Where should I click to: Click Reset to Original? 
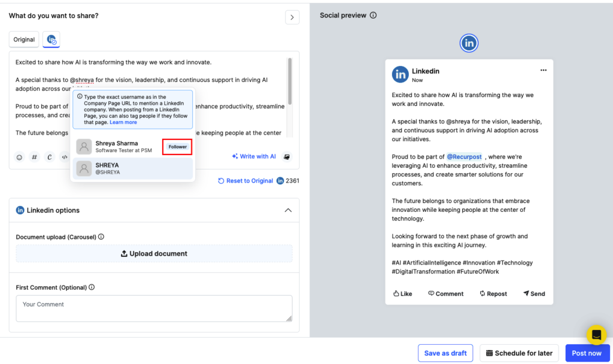tap(245, 181)
